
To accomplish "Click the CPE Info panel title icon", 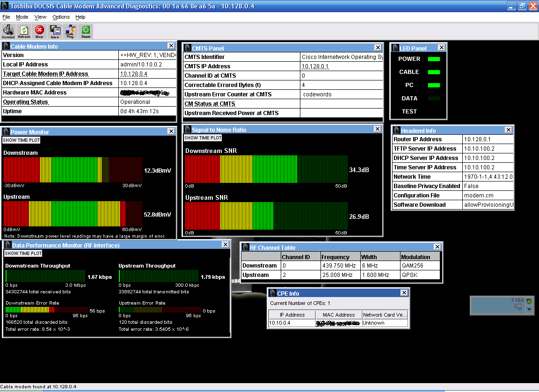I will 273,293.
